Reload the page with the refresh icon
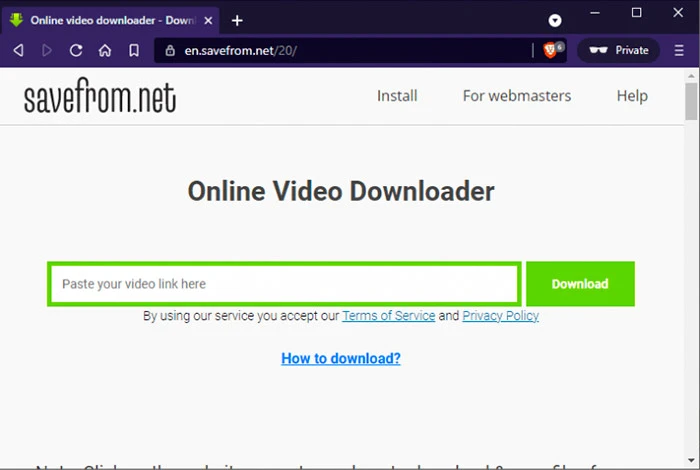This screenshot has height=470, width=700. coord(76,50)
